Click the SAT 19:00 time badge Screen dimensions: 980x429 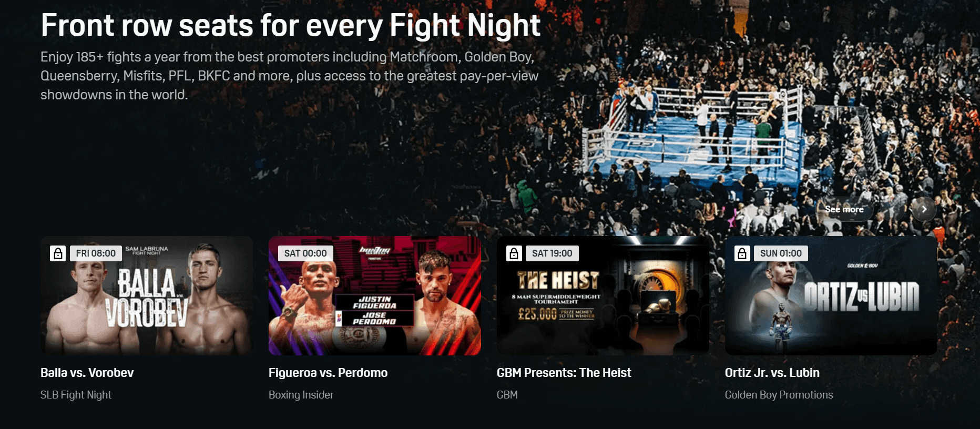tap(552, 253)
